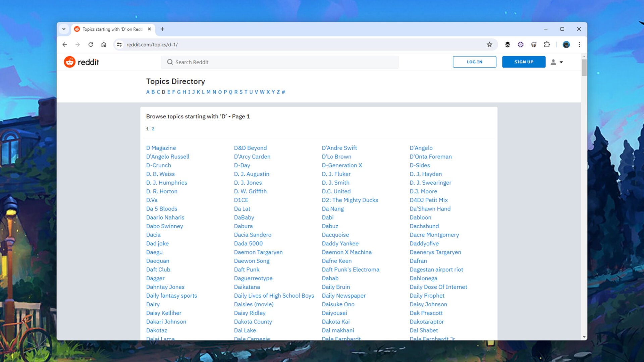This screenshot has height=362, width=644.
Task: Open the Daemon Targaryen topic link
Action: (258, 252)
